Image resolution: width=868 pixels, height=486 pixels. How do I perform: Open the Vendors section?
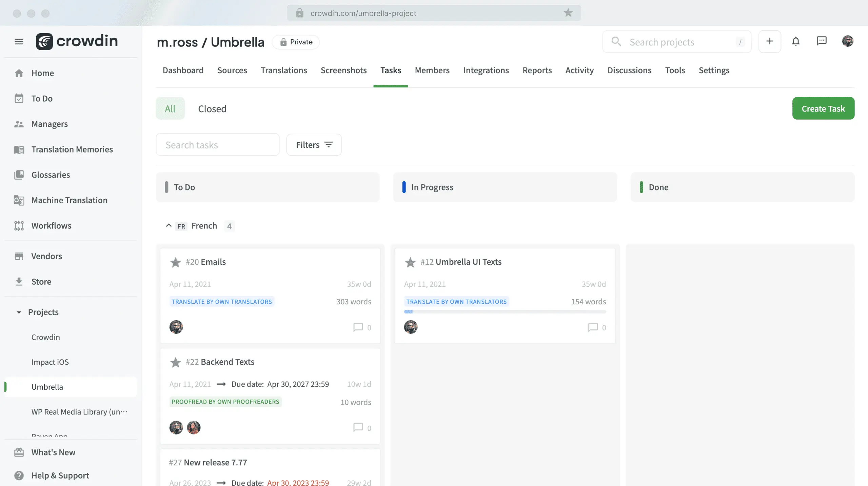click(x=46, y=256)
